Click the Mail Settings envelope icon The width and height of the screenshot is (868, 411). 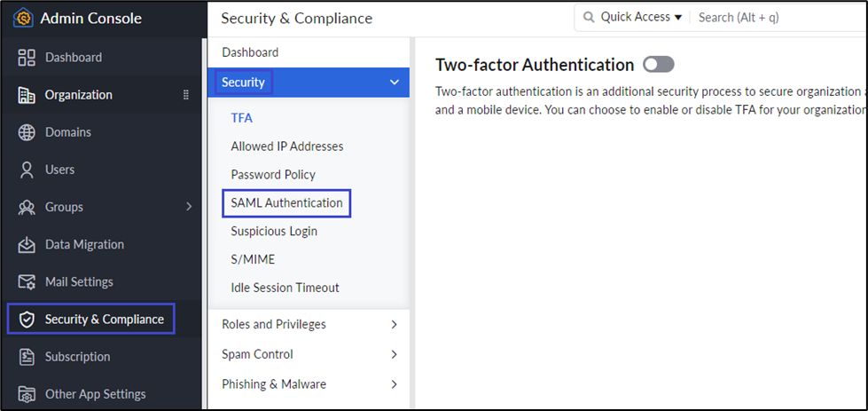(x=27, y=281)
